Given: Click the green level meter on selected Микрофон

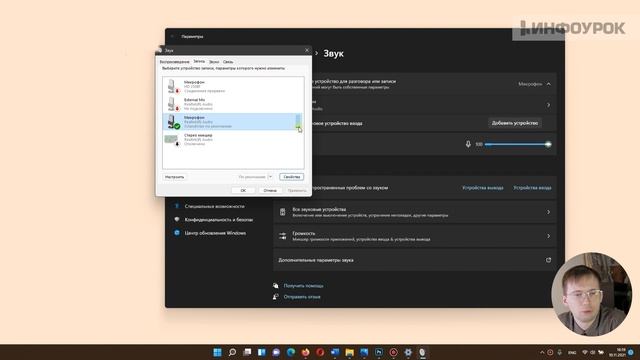Looking at the screenshot, I should click(x=298, y=122).
